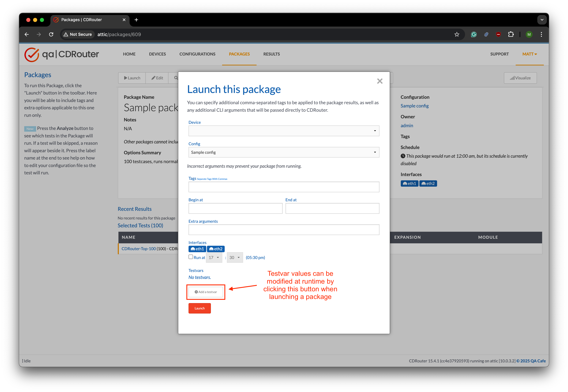568x392 pixels.
Task: Open the PACKAGES nav item
Action: click(x=239, y=54)
